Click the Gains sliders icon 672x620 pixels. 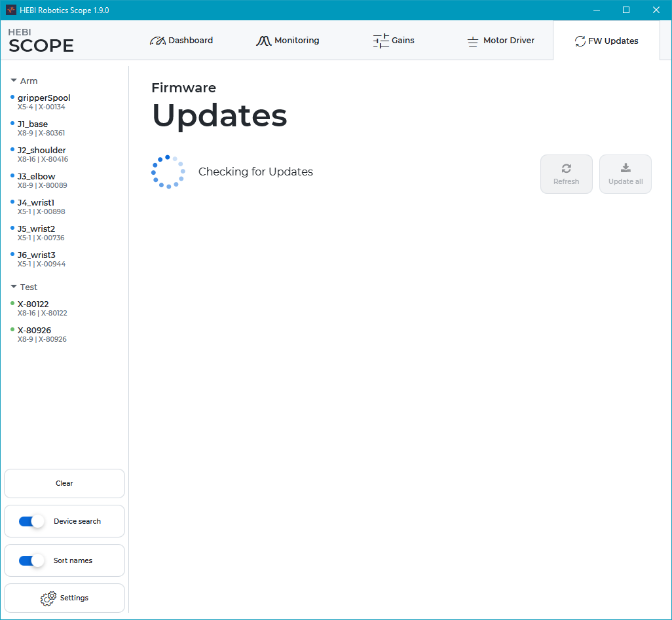(x=381, y=41)
